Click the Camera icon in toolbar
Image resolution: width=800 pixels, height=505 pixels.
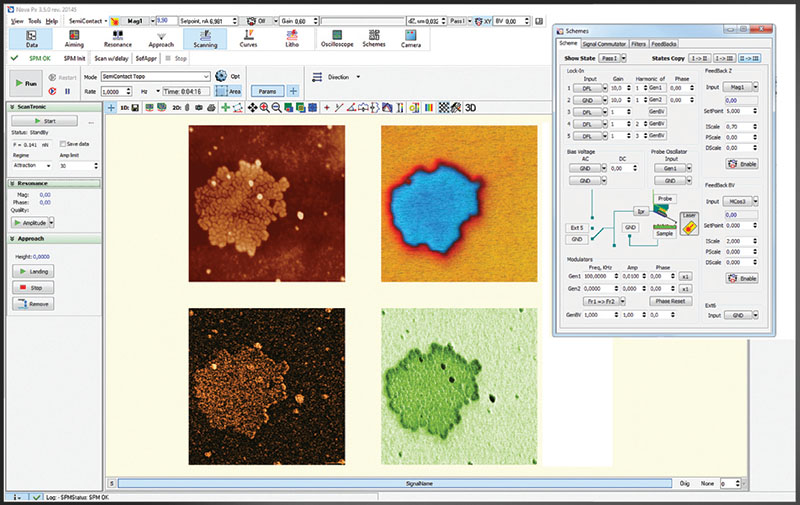point(410,38)
